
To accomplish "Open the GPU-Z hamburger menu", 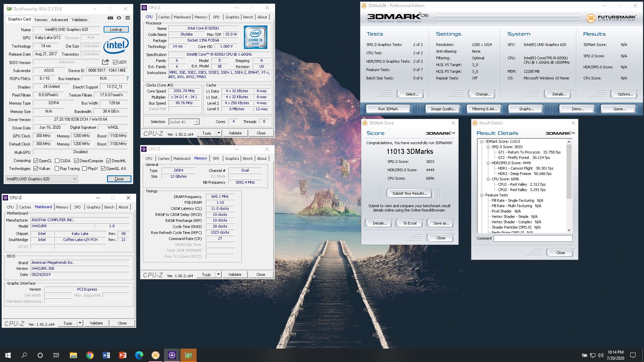I will 127,18.
